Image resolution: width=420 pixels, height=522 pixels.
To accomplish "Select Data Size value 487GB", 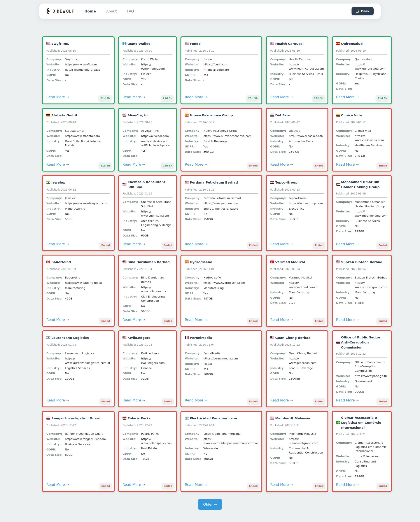I will click(x=208, y=299).
